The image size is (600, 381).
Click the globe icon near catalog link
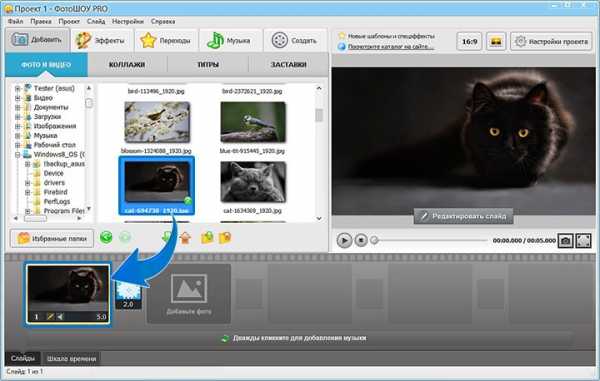(x=342, y=47)
